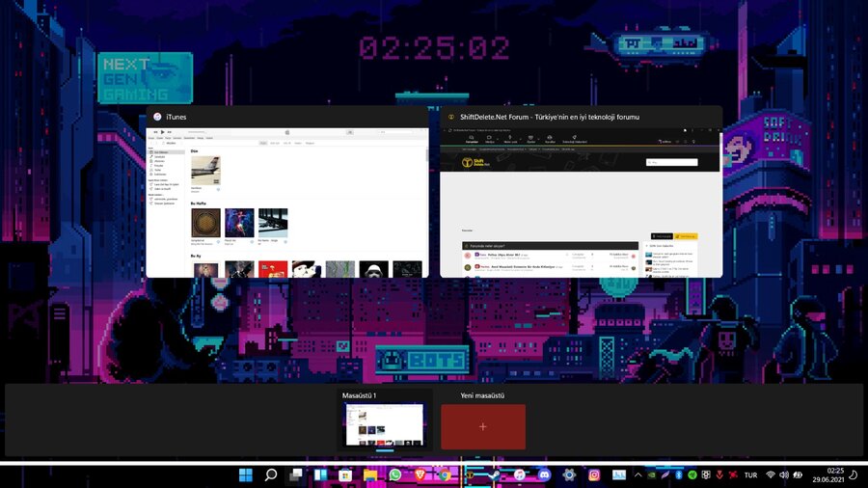Open clock and date 02:25 29.06.2021

[828, 474]
